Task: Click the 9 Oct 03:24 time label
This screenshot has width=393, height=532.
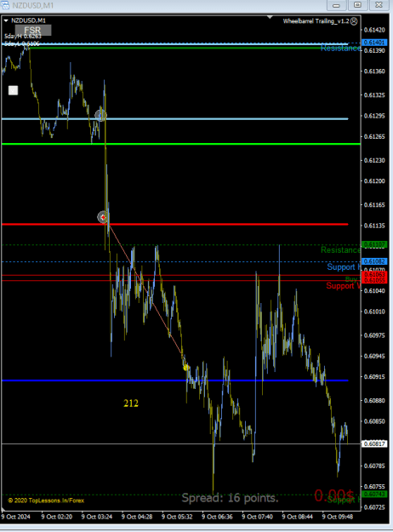Action: pos(97,517)
